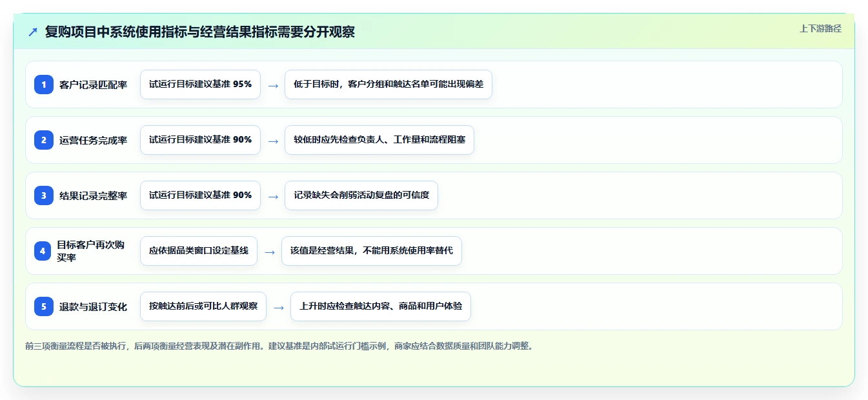The width and height of the screenshot is (868, 400).
Task: Click the 上下游路径 label
Action: [x=820, y=28]
